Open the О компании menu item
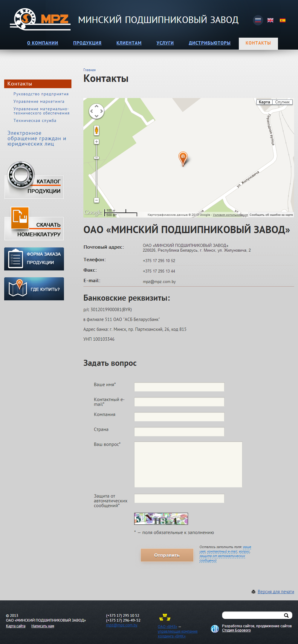The height and width of the screenshot is (644, 298). 43,43
